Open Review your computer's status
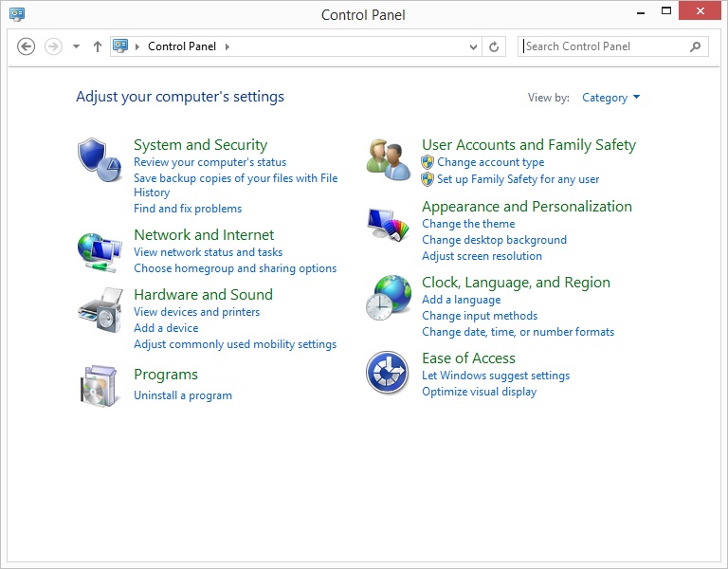This screenshot has height=569, width=728. pyautogui.click(x=209, y=162)
